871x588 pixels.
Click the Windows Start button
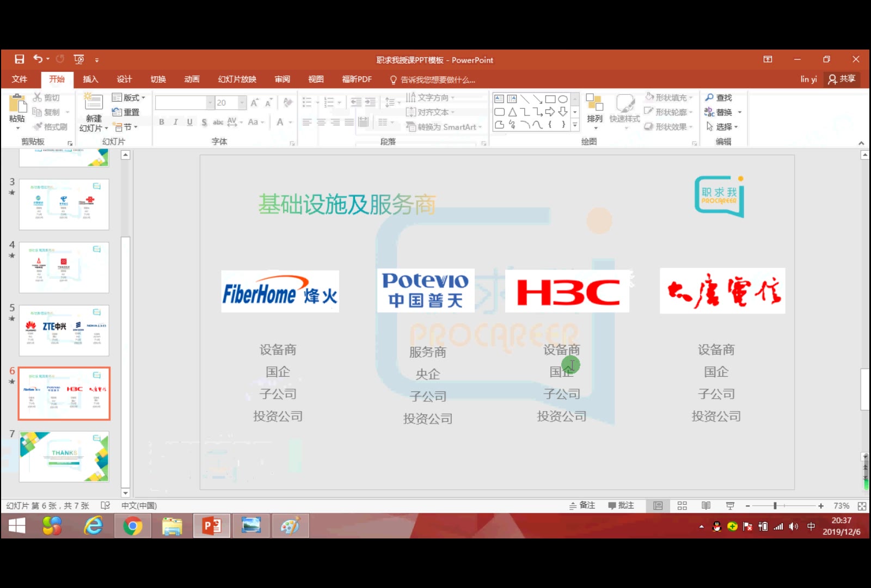(17, 526)
